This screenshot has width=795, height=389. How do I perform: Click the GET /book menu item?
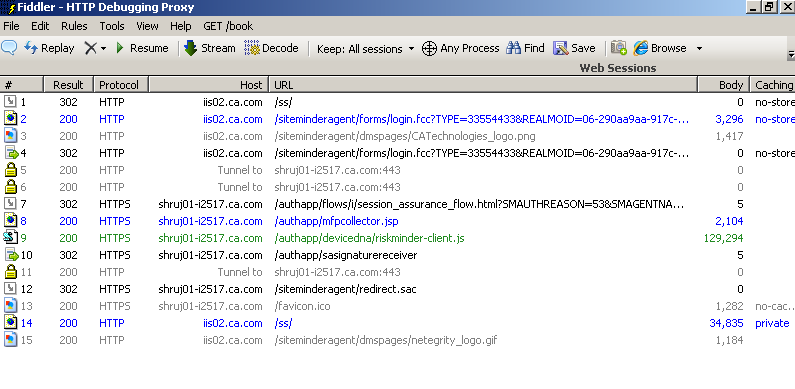coord(228,26)
